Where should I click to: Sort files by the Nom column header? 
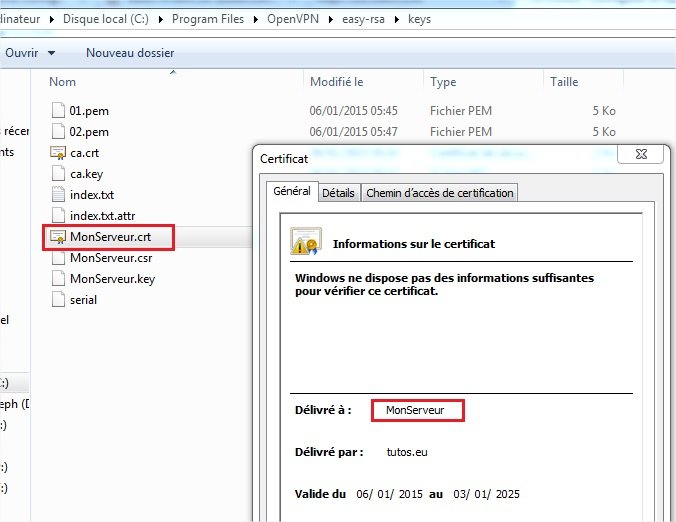click(x=63, y=82)
